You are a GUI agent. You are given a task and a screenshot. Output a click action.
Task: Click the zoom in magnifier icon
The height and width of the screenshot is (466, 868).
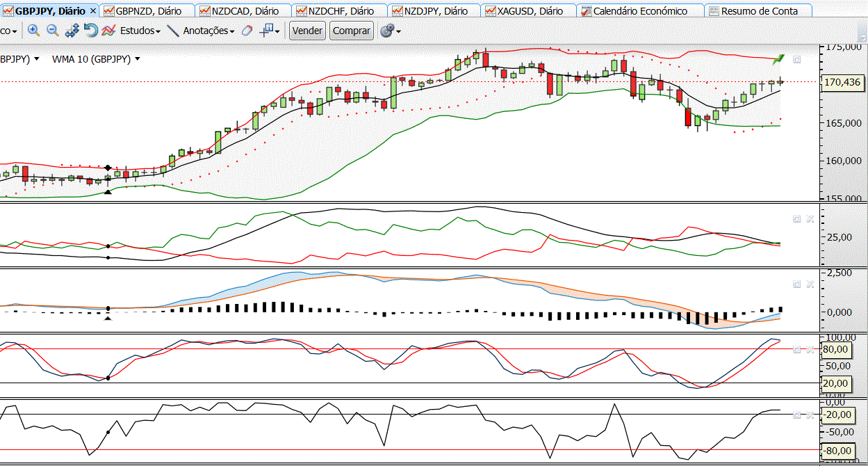tap(33, 31)
